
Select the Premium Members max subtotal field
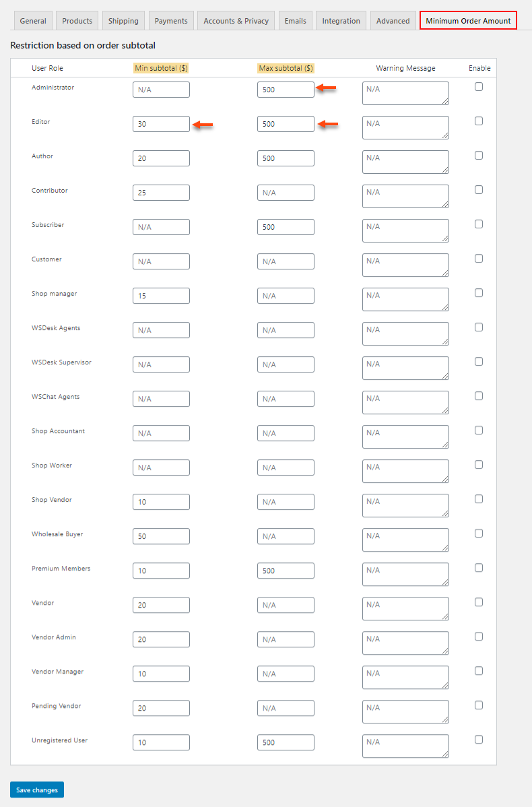(286, 571)
